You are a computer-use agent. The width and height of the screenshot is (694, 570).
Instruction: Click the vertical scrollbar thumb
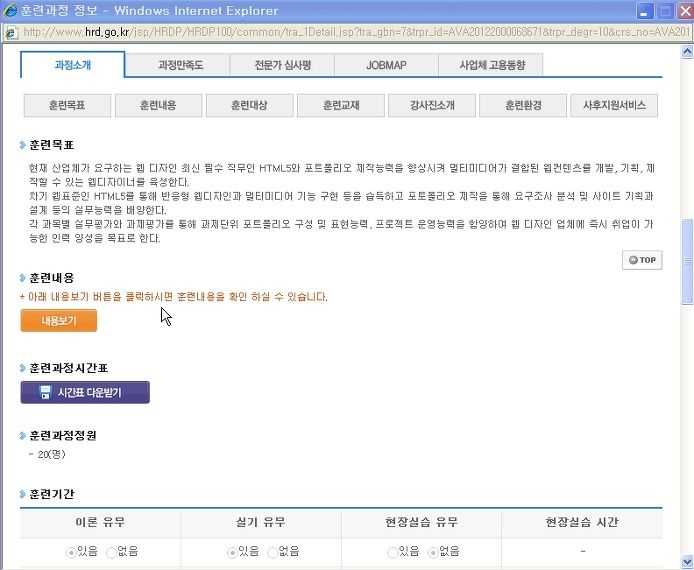coord(687,261)
